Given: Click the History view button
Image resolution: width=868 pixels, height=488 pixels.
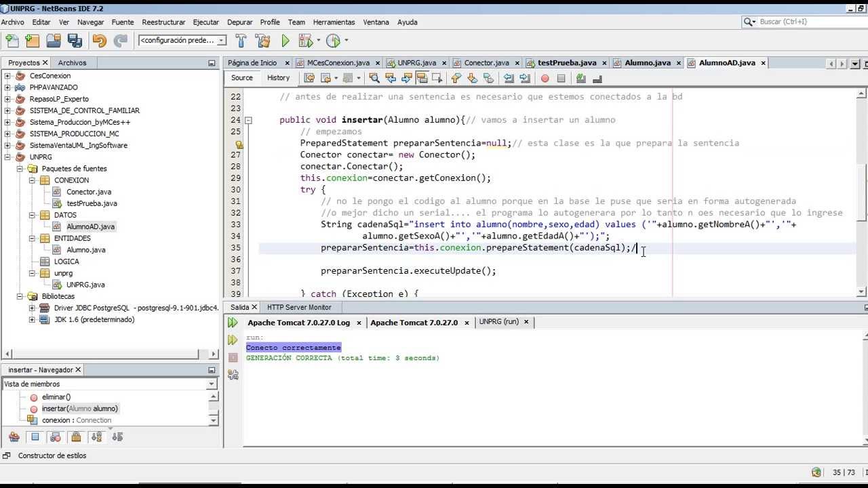Looking at the screenshot, I should 278,78.
